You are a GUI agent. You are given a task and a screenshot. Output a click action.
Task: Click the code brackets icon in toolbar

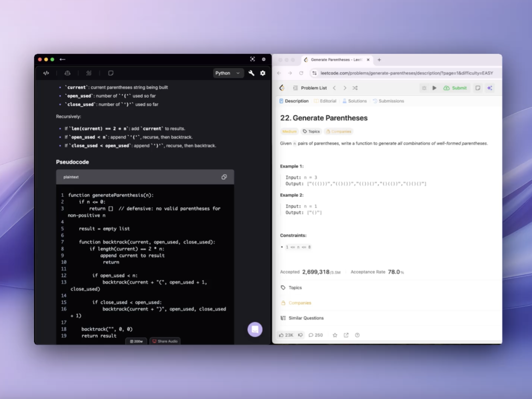[x=46, y=73]
